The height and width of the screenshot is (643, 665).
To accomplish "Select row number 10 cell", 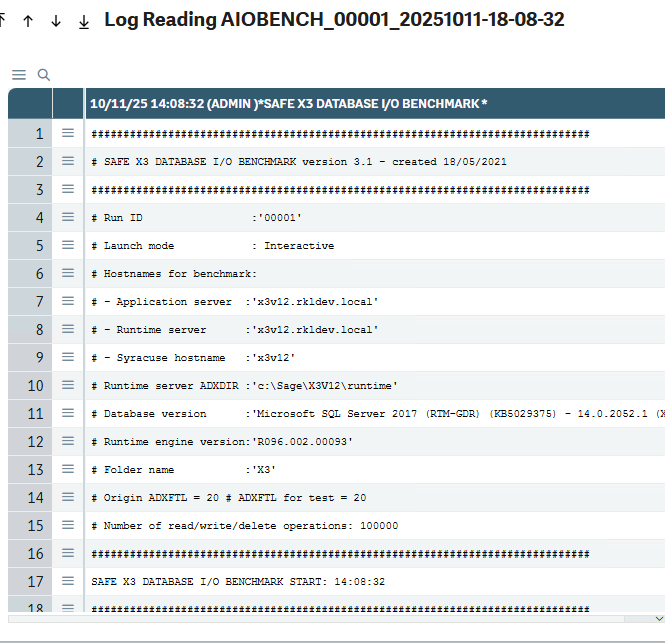I will (x=30, y=385).
